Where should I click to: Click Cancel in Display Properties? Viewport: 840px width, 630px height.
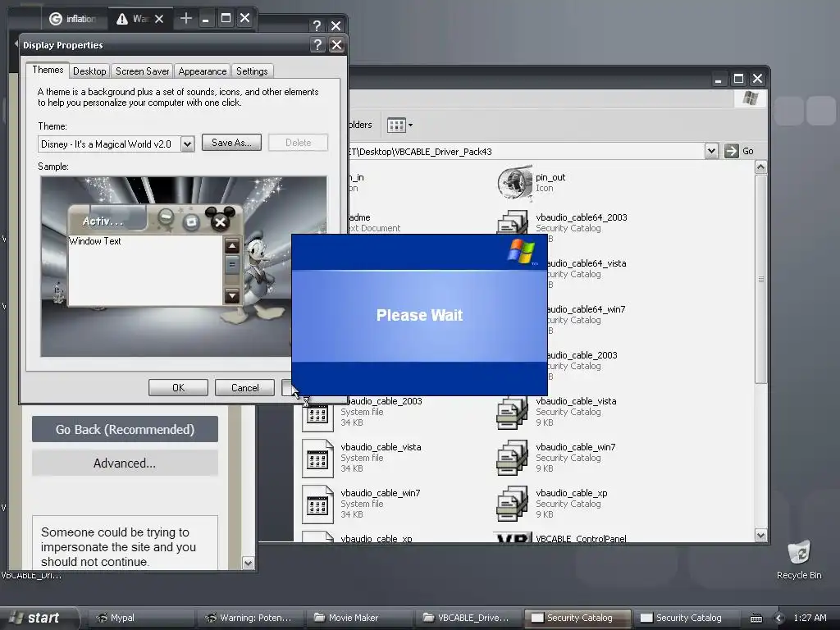pyautogui.click(x=244, y=388)
